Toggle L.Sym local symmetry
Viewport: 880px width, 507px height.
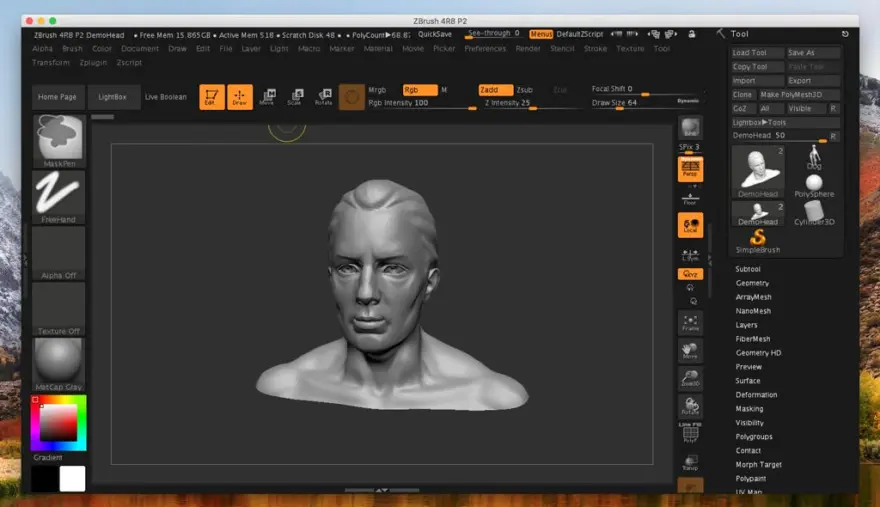(690, 255)
